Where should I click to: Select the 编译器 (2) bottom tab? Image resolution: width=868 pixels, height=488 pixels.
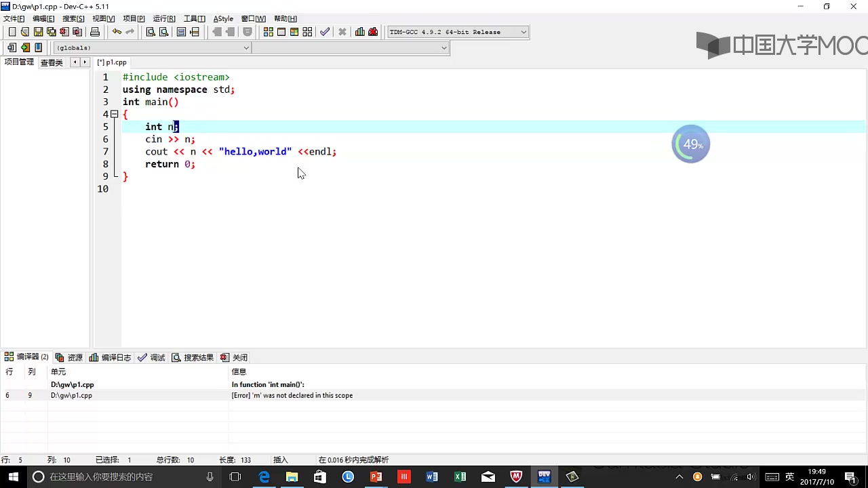[x=27, y=357]
